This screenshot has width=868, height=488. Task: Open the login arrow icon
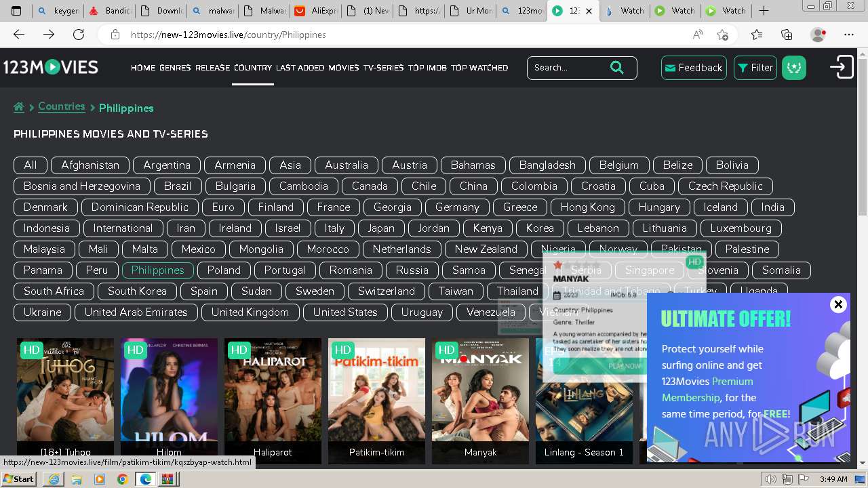point(842,67)
